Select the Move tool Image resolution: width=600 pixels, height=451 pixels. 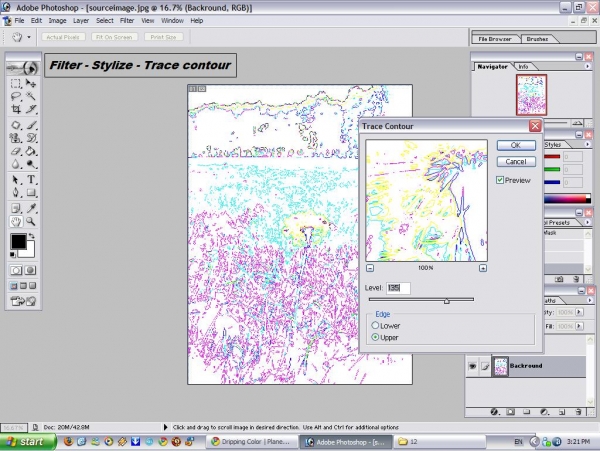pos(31,83)
